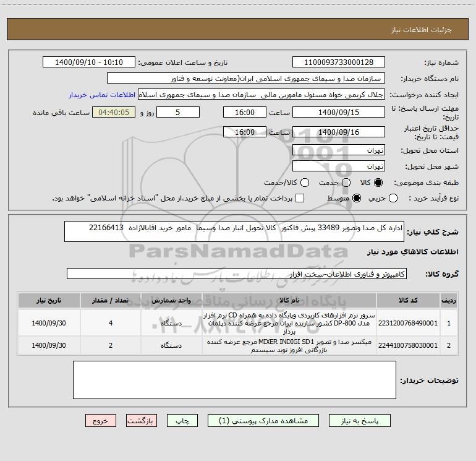Screen dimensions: 476x461
Task: Click need date 1400/09/30 in the mixer row
Action: 49,345
